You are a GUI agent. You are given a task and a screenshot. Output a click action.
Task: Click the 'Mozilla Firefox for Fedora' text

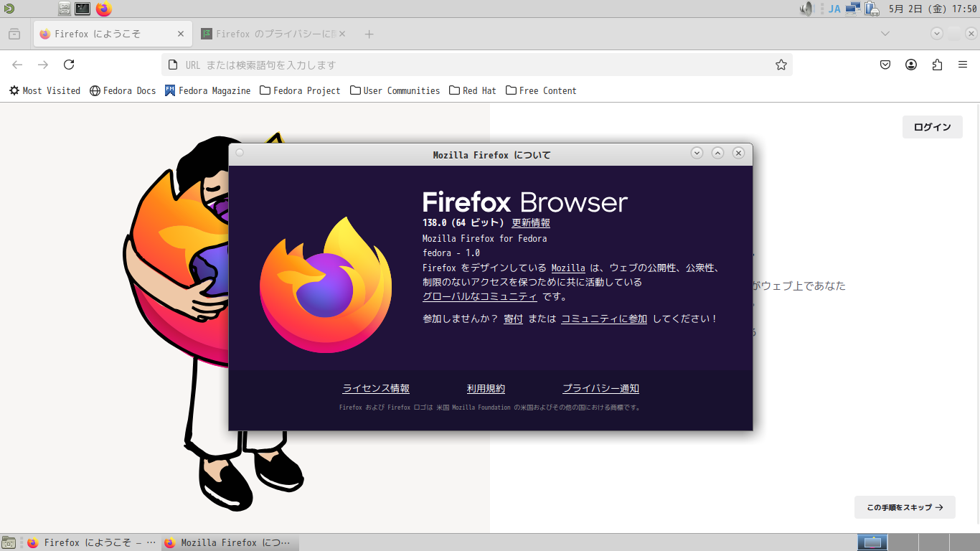pos(485,238)
